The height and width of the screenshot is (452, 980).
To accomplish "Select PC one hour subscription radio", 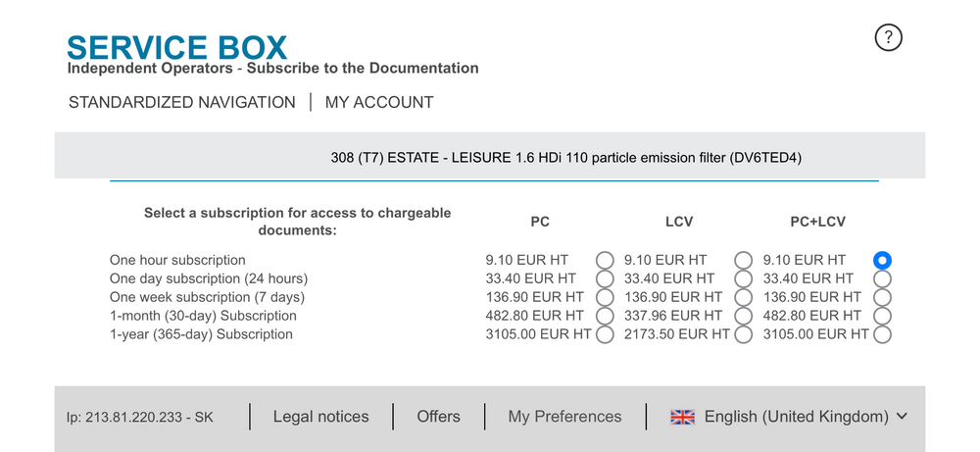I will click(x=605, y=260).
